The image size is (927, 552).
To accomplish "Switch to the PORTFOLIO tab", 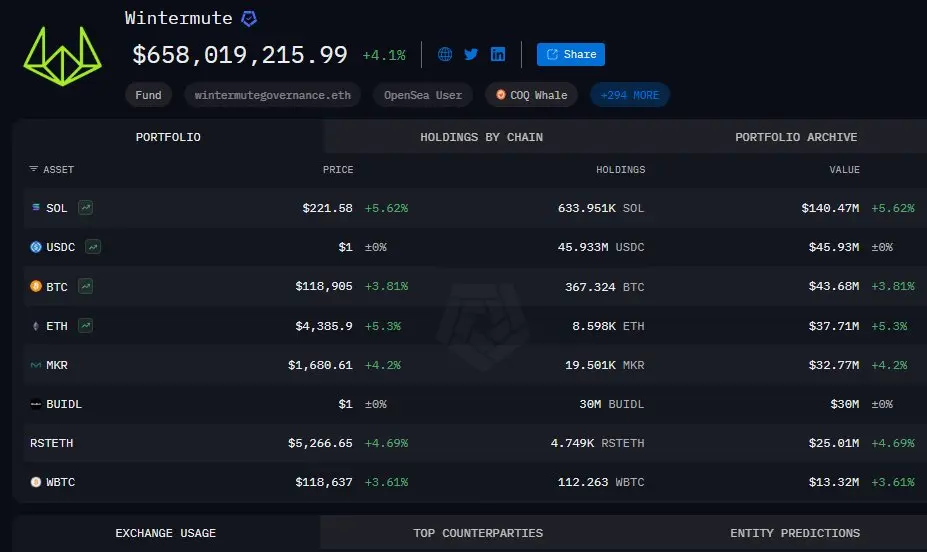I will [x=168, y=137].
